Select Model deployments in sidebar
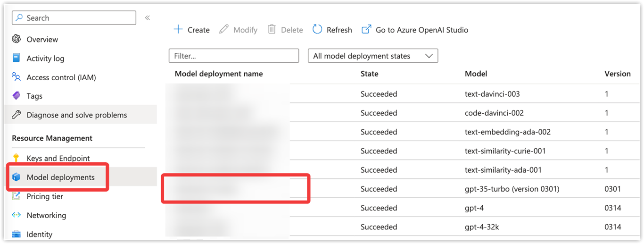This screenshot has height=244, width=644. click(60, 177)
